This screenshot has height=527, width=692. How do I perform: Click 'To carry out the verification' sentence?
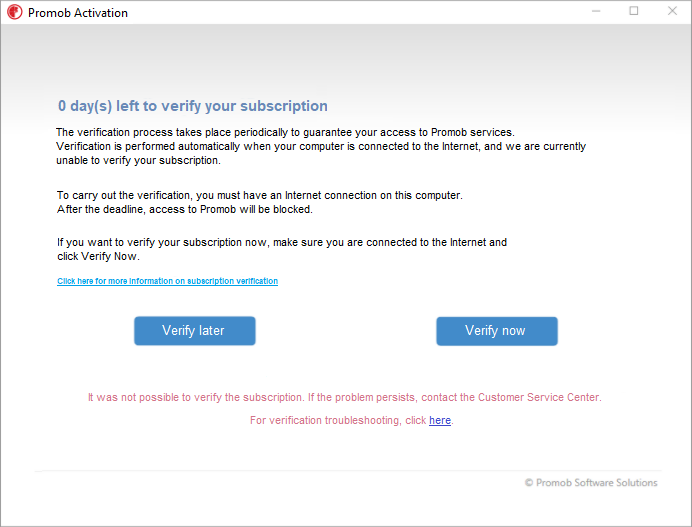260,196
